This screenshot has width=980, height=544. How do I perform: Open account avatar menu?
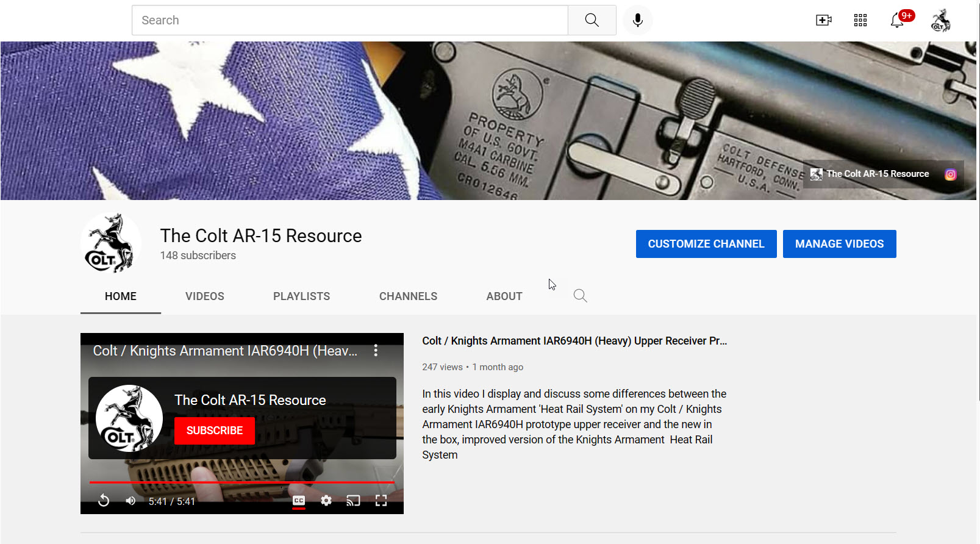[x=940, y=20]
